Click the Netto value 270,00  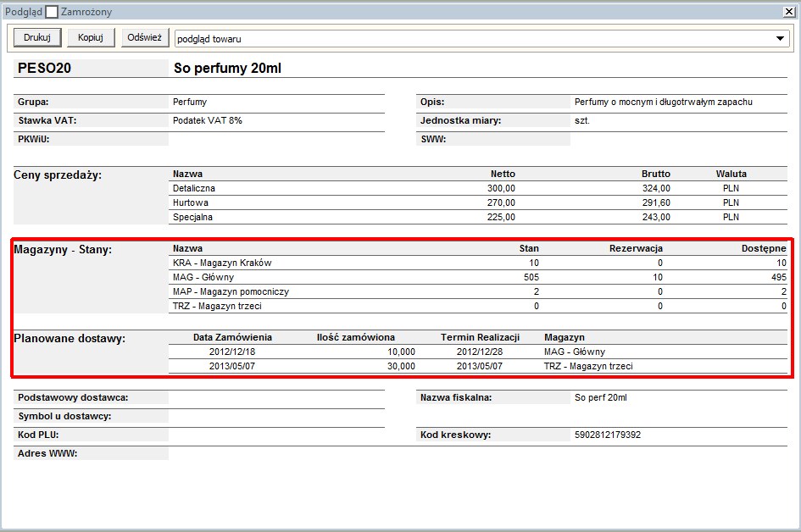[x=501, y=202]
